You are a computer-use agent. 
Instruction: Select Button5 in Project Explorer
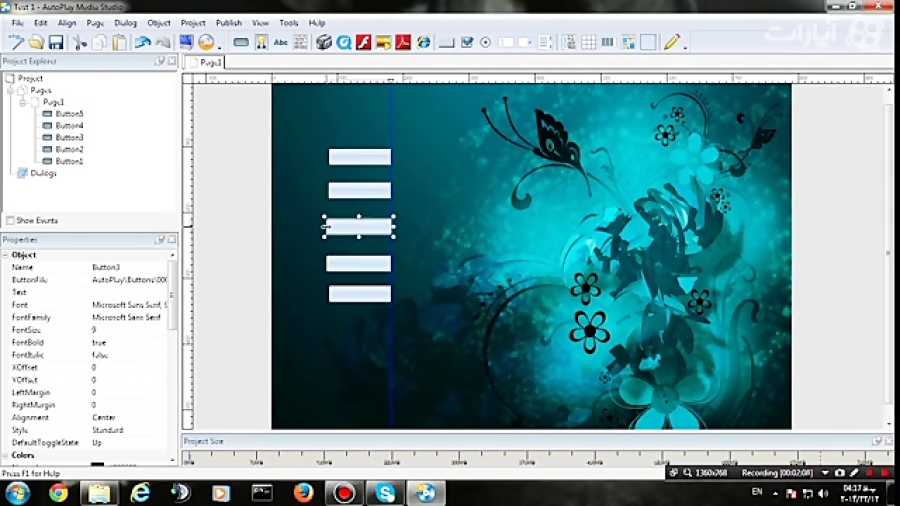[69, 114]
